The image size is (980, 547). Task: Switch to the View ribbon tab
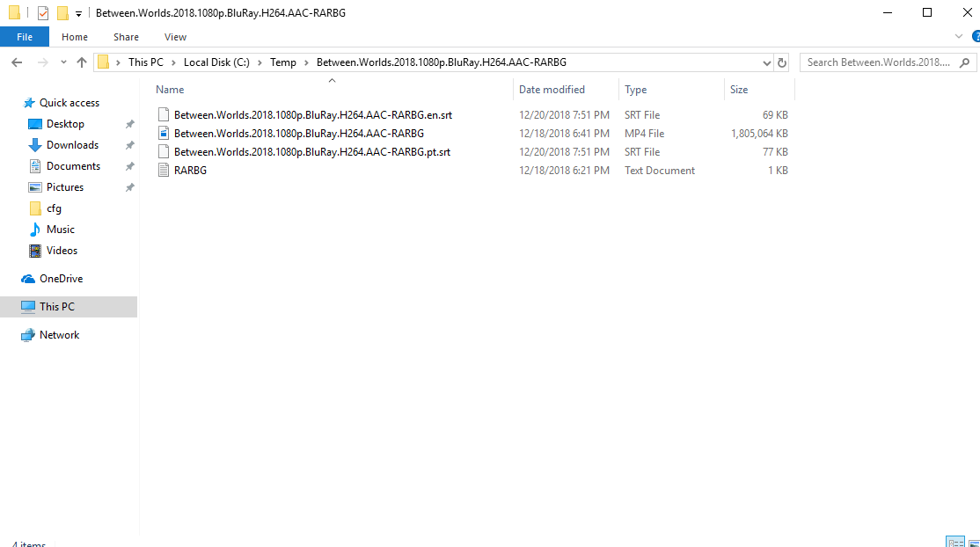[175, 37]
